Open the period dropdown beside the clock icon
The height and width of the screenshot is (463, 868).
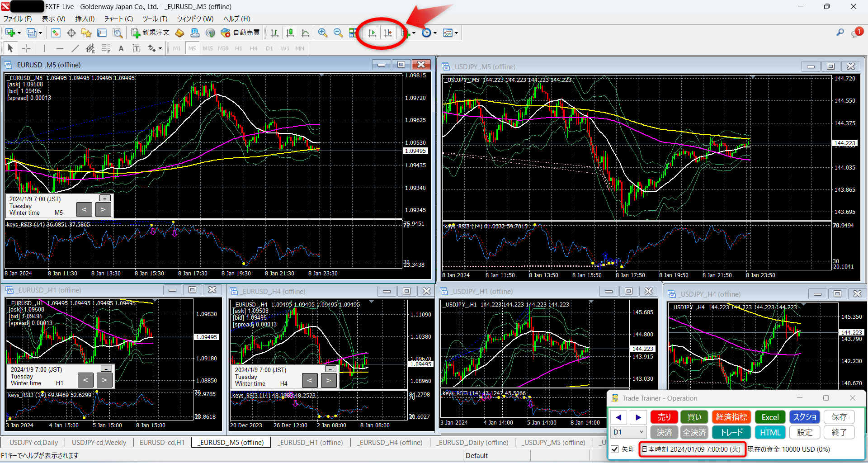coord(435,33)
